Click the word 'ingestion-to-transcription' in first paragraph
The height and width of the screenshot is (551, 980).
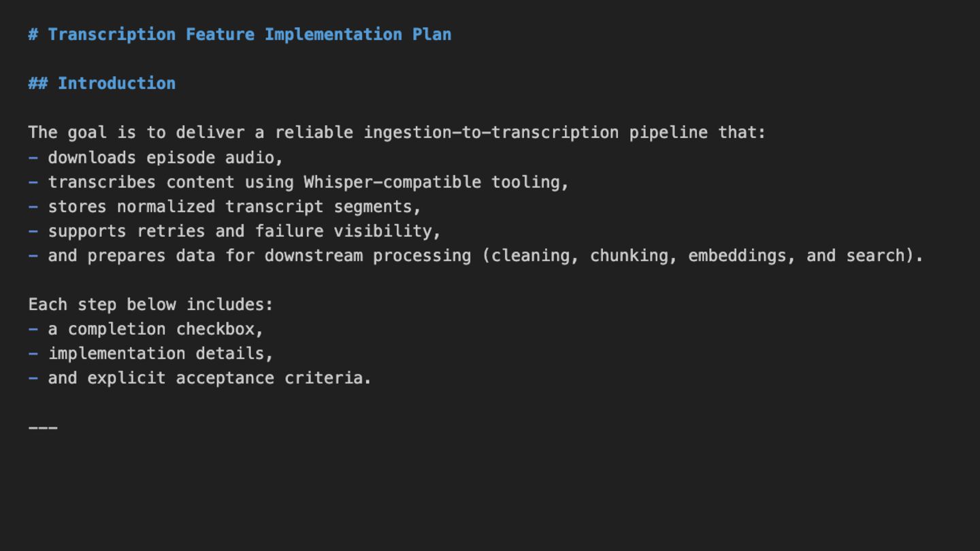click(491, 133)
